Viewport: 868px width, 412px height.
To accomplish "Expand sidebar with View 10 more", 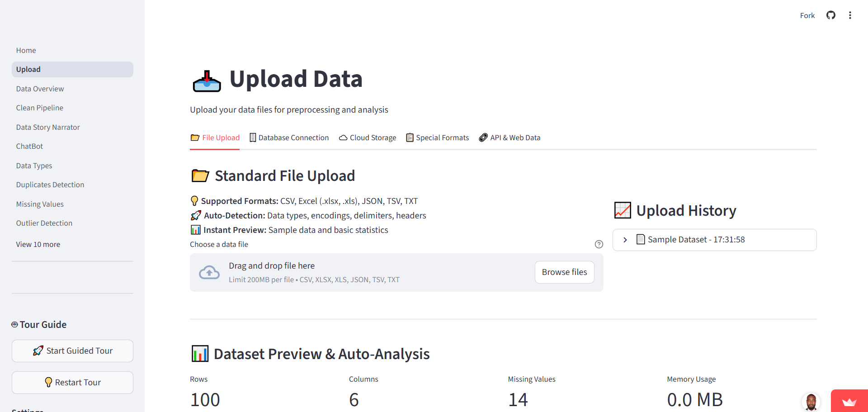I will pos(38,244).
